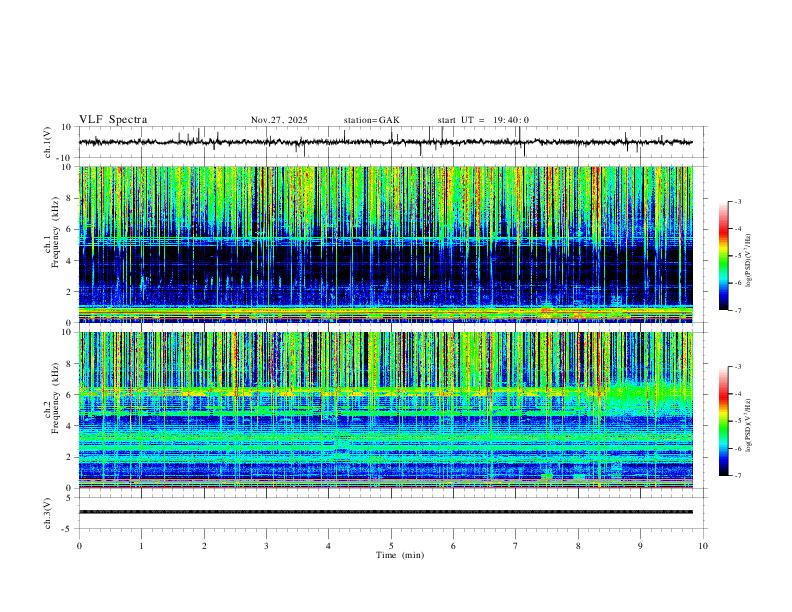
Task: Click the ch.2 log(PSD) color bar caption
Action: [749, 426]
